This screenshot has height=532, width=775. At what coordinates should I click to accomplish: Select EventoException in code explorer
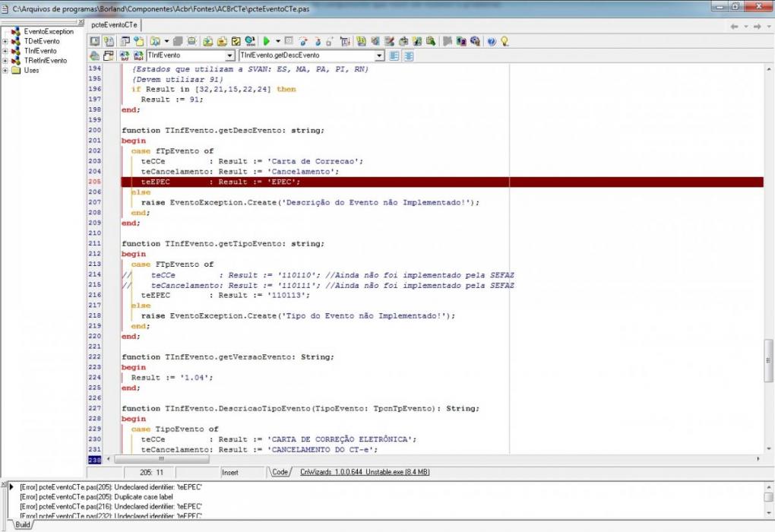49,32
